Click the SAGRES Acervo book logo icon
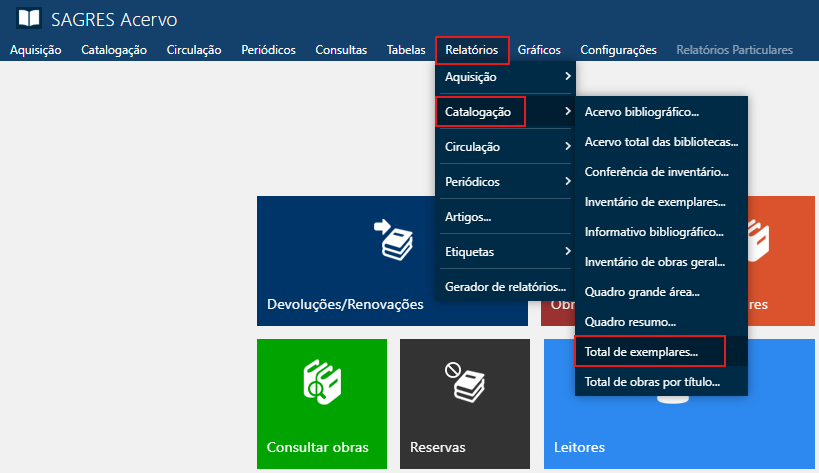Image resolution: width=819 pixels, height=473 pixels. [x=30, y=19]
